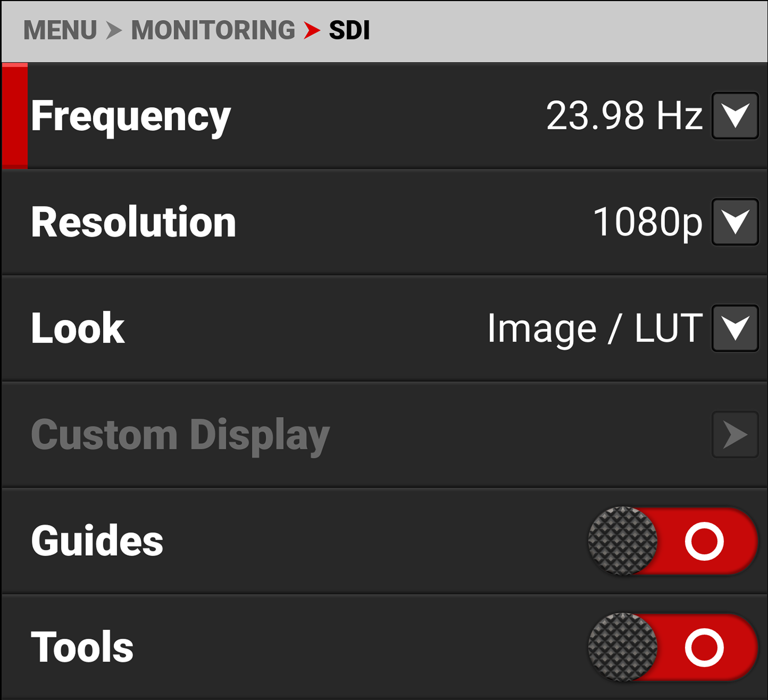Click the 23.98 Hz frequency value
This screenshot has width=768, height=700.
(x=624, y=116)
